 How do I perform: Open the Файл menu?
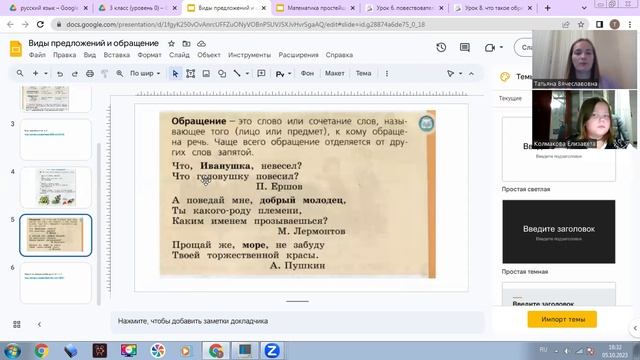(x=37, y=55)
